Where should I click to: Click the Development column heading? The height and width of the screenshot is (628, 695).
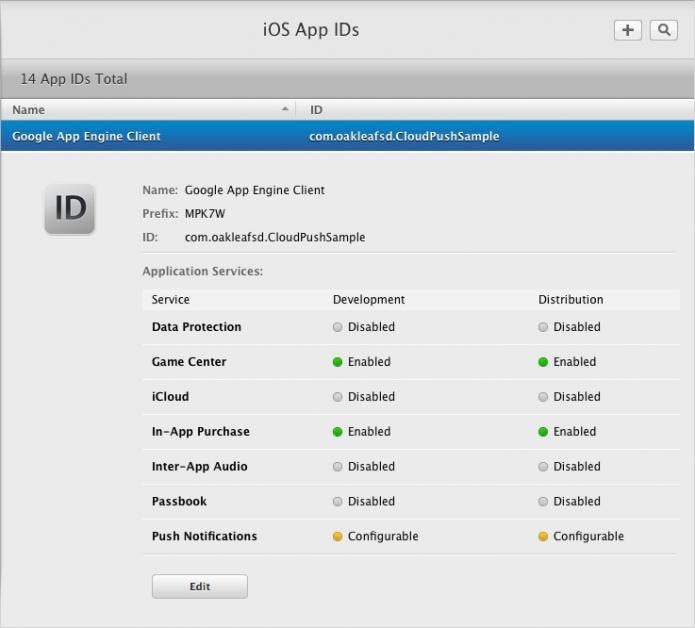click(369, 300)
